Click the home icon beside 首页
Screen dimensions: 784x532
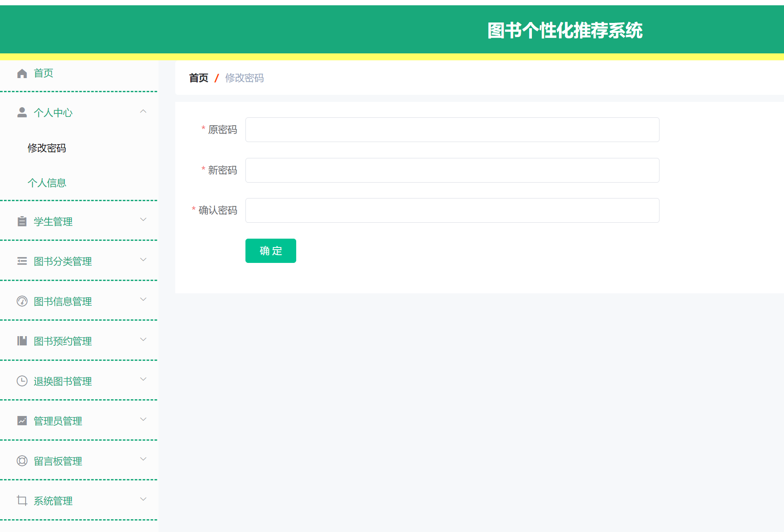pos(22,73)
